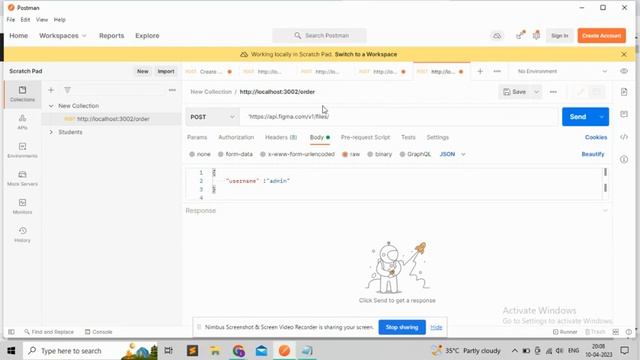Switch to the Authorization tab
The width and height of the screenshot is (640, 360).
coord(236,138)
